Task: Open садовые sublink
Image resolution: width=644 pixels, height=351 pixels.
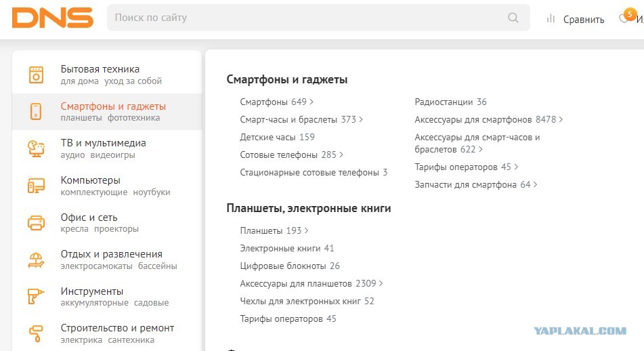Action: point(151,302)
